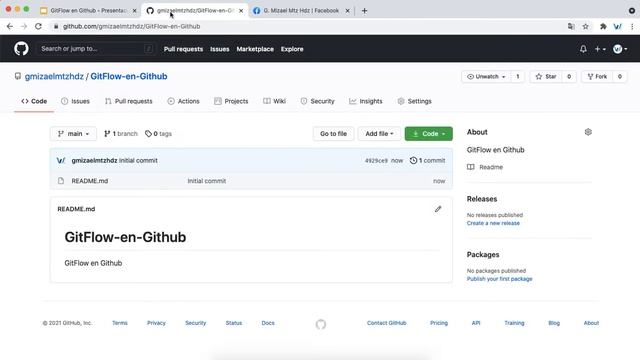
Task: Open the 1 commit history link
Action: 427,160
